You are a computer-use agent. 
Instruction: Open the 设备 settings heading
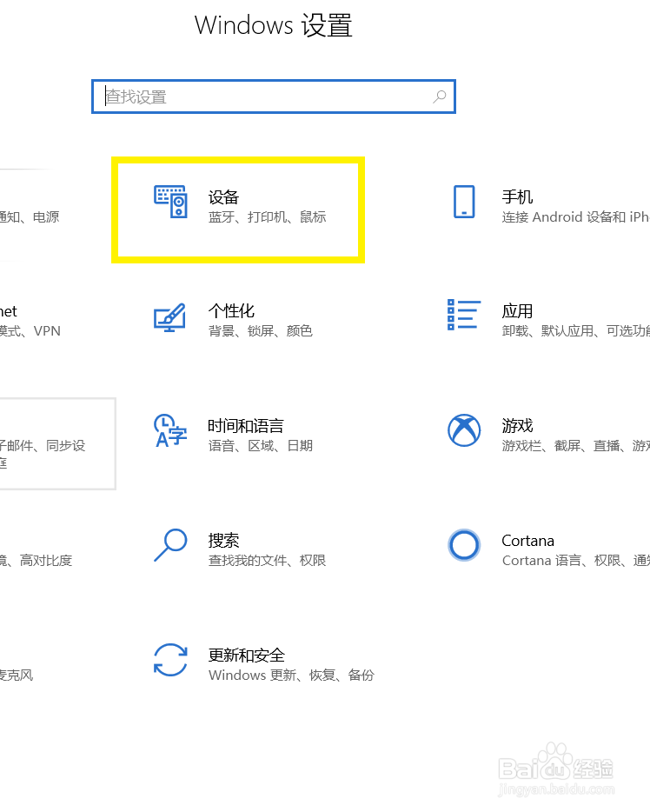coord(223,197)
